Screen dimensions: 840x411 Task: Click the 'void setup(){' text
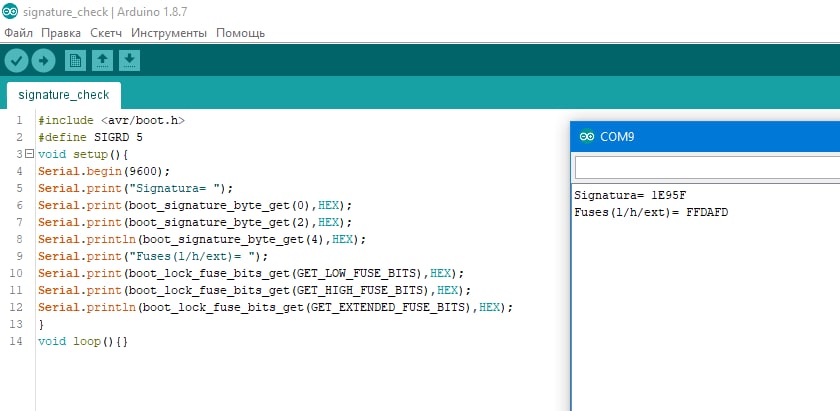(x=84, y=155)
